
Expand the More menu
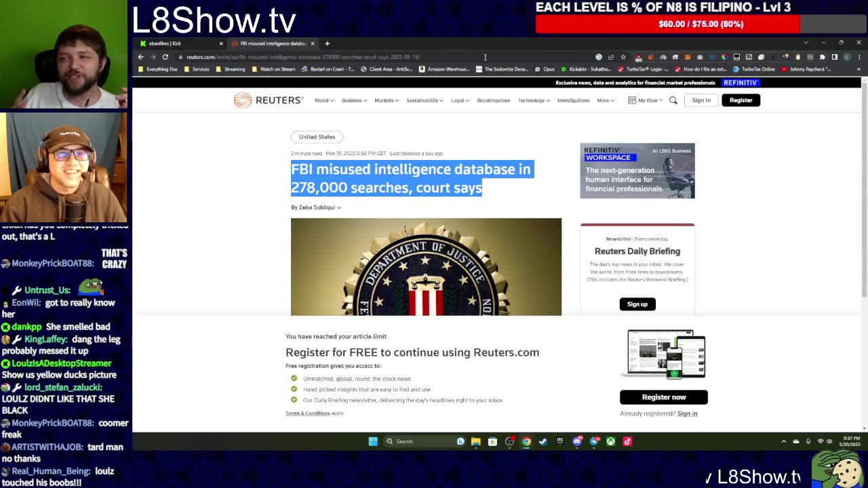click(606, 100)
